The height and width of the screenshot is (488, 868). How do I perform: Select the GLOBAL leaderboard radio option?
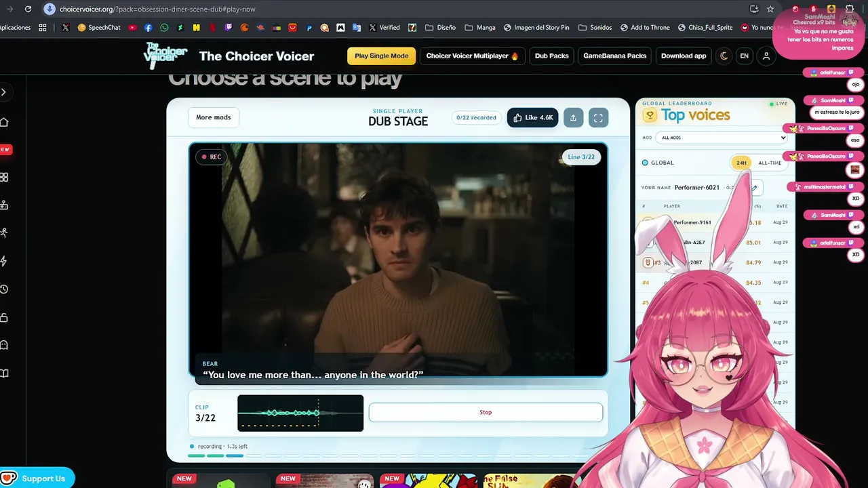point(645,163)
